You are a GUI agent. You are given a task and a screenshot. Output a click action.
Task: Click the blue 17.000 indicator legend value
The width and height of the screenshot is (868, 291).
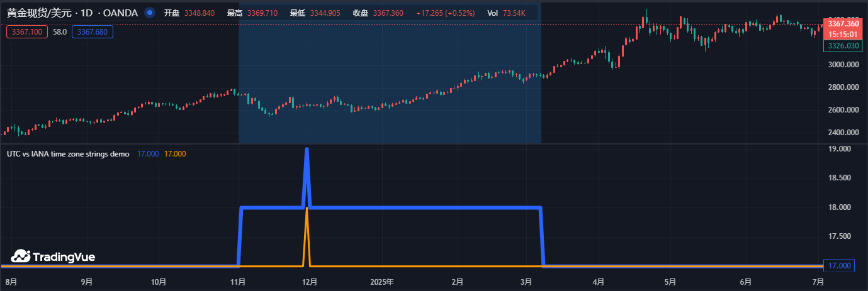pos(148,154)
